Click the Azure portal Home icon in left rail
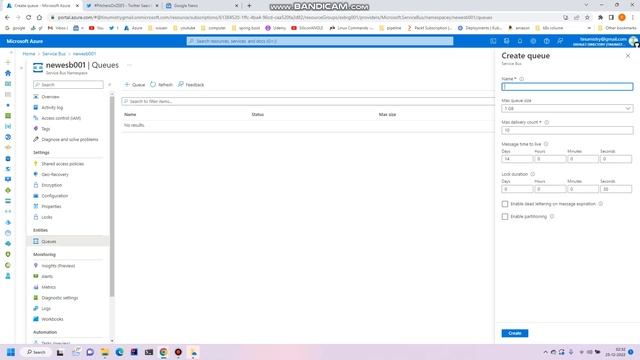Viewport: 640px width, 360px height. [8, 73]
